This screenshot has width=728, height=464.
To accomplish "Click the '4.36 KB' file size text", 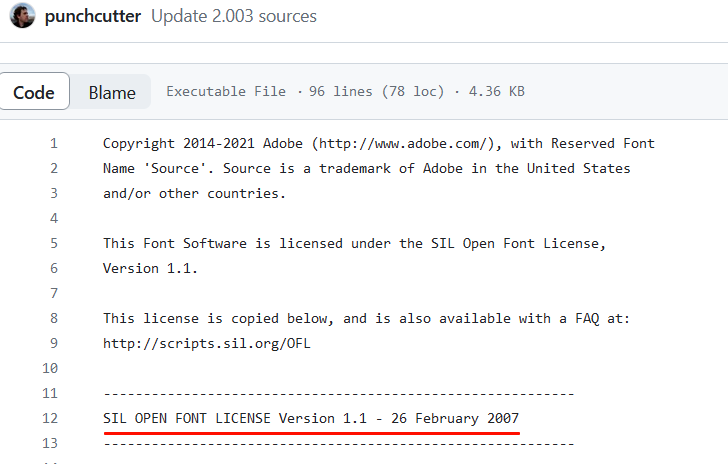I will pos(497,91).
